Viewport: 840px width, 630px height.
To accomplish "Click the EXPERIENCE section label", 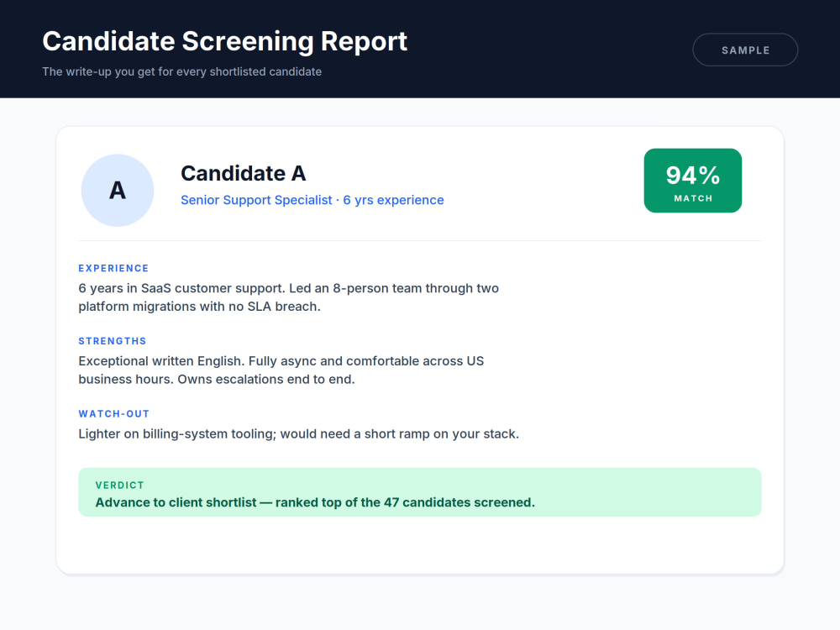I will pyautogui.click(x=113, y=269).
